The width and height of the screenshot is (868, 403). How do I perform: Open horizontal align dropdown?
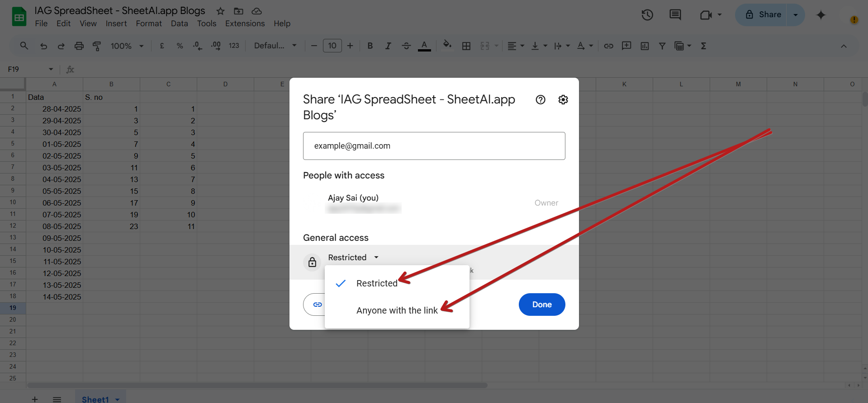coord(516,46)
